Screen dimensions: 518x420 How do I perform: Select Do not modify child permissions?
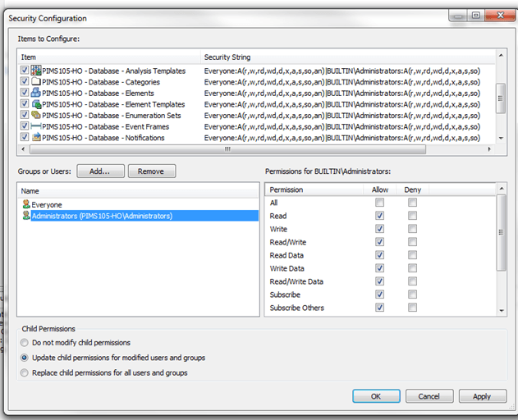pos(25,342)
